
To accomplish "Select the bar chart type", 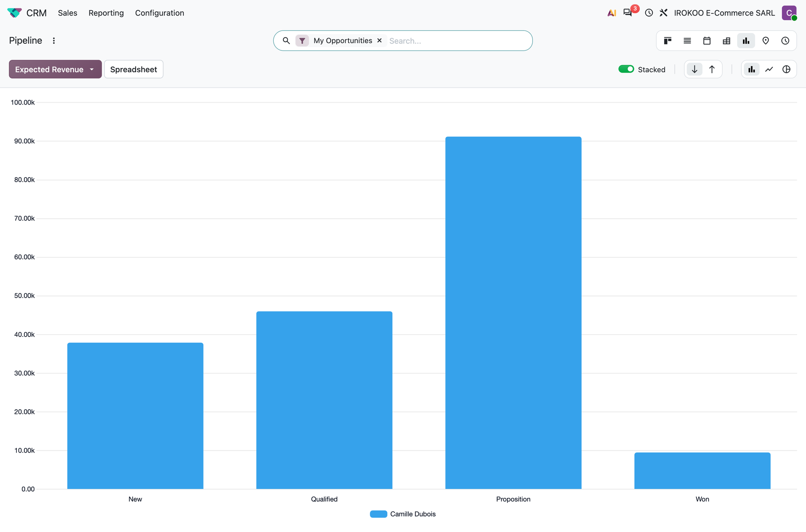I will tap(751, 69).
